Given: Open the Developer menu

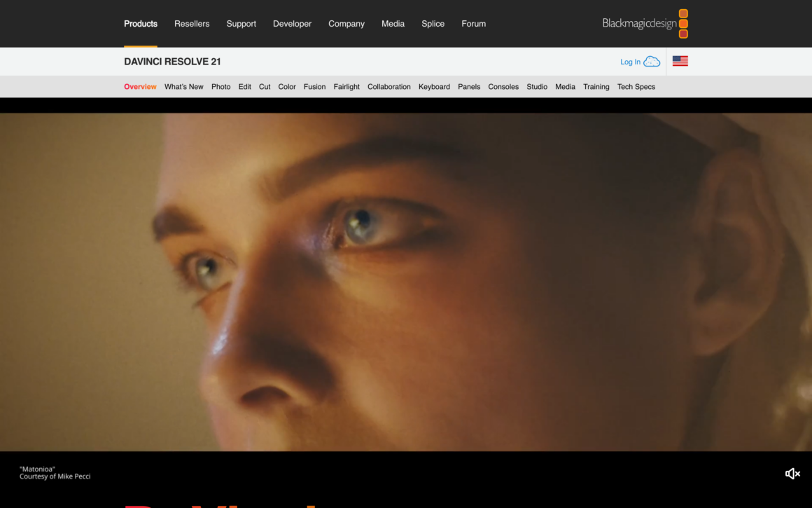Looking at the screenshot, I should [292, 23].
